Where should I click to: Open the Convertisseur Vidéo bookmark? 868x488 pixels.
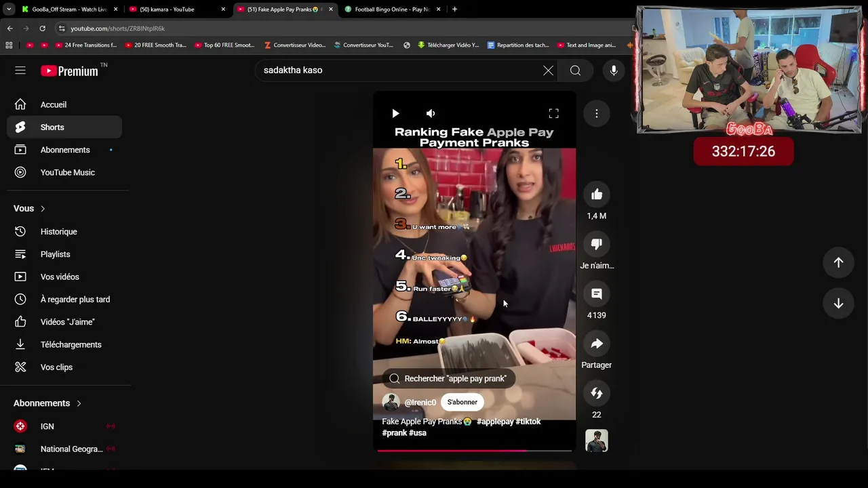click(294, 45)
